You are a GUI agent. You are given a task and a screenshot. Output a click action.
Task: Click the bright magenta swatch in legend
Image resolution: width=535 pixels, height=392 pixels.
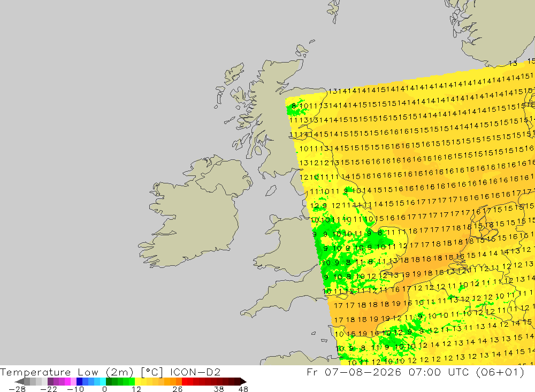[x=67, y=382]
